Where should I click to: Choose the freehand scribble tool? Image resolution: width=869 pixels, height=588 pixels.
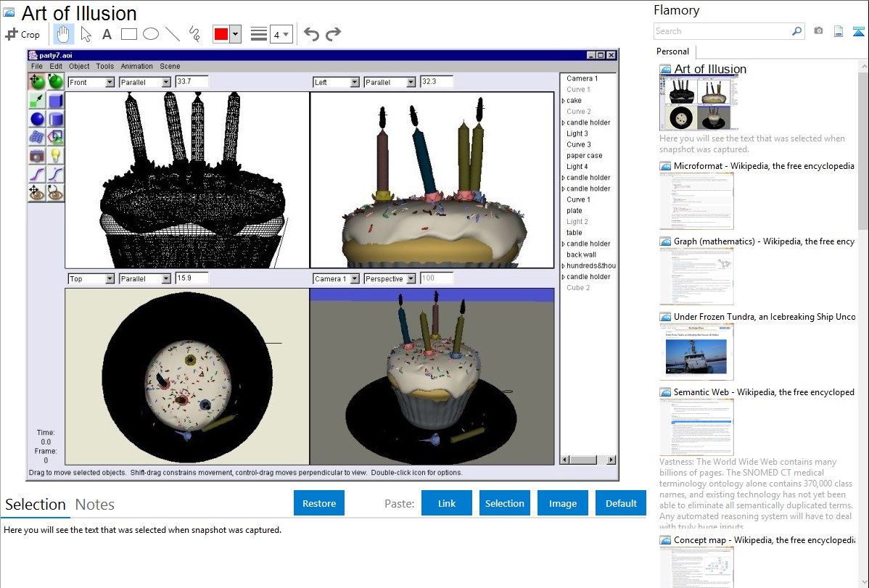click(x=194, y=34)
